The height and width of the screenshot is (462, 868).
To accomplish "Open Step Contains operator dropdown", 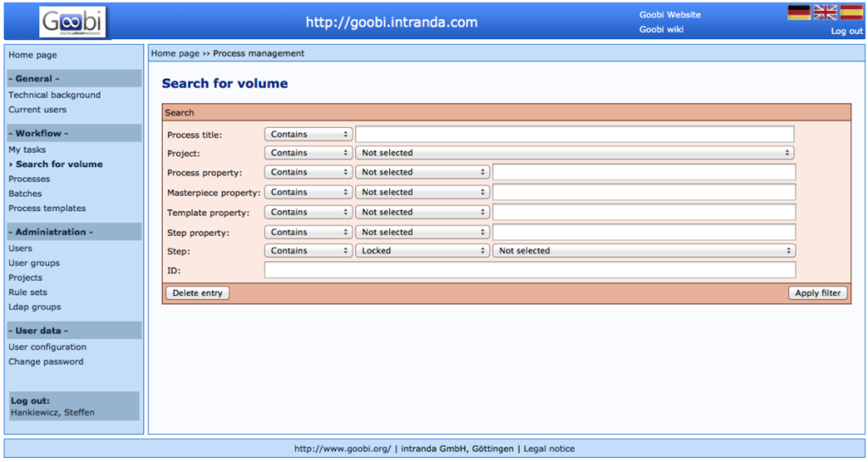I will [x=309, y=251].
